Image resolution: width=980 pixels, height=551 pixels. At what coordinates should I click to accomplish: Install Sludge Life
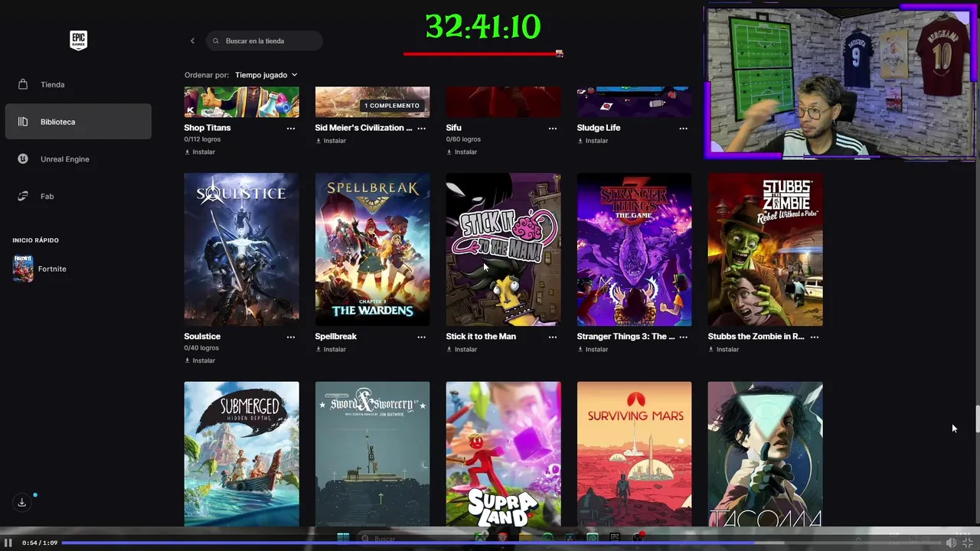coord(593,141)
